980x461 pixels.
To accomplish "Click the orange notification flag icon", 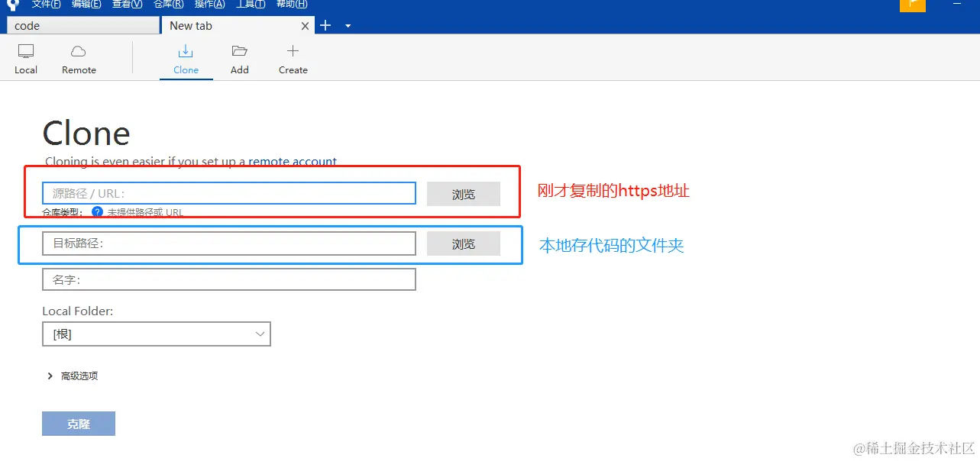I will coord(912,5).
